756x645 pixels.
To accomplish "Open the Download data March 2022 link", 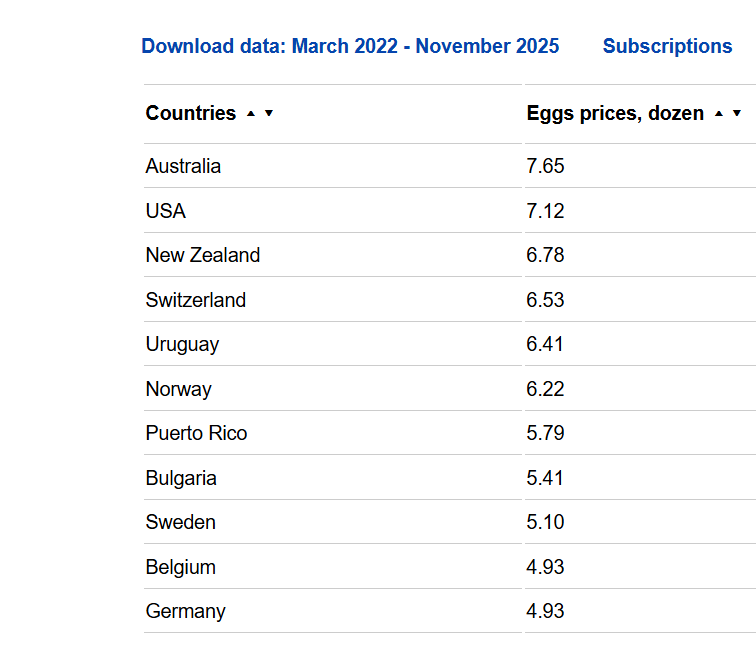I will coord(350,46).
